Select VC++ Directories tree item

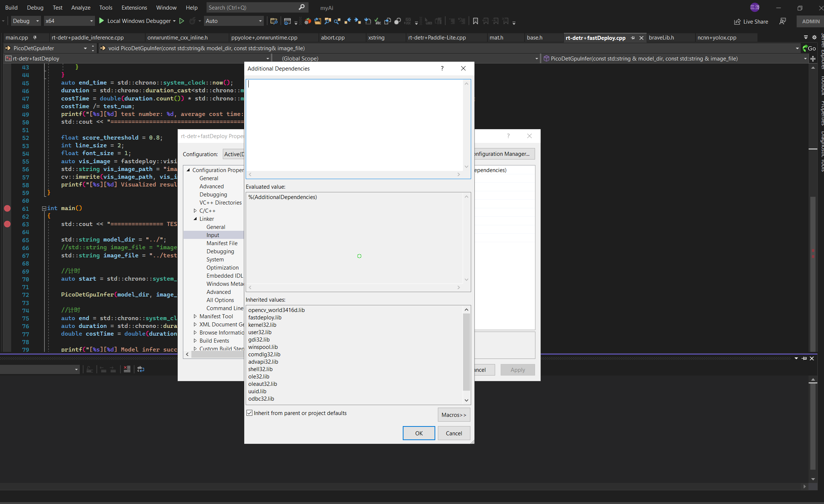click(x=220, y=203)
